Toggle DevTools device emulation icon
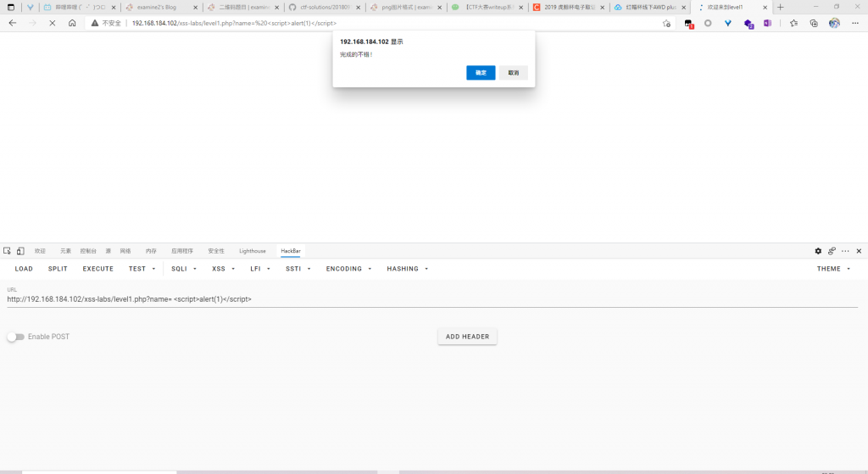The height and width of the screenshot is (474, 868). (x=20, y=251)
